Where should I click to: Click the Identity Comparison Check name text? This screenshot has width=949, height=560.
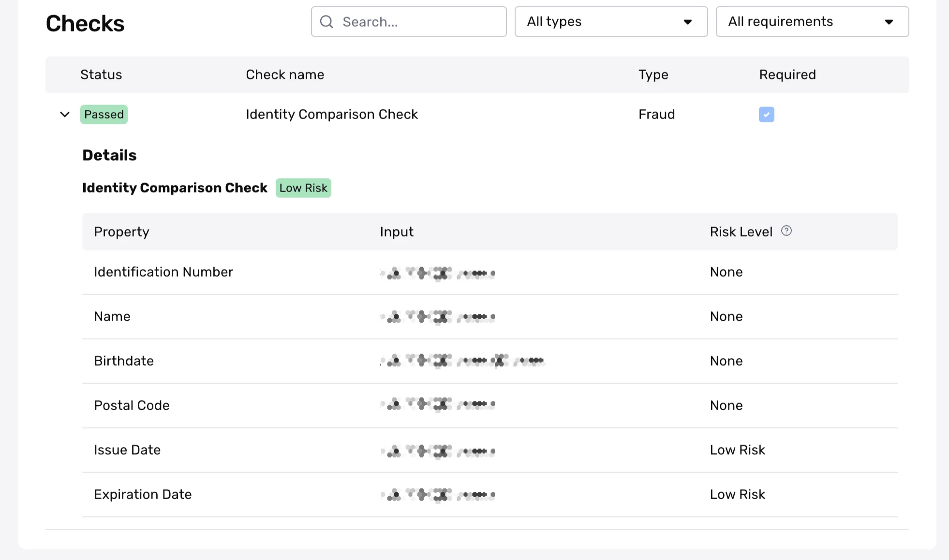[x=331, y=115]
